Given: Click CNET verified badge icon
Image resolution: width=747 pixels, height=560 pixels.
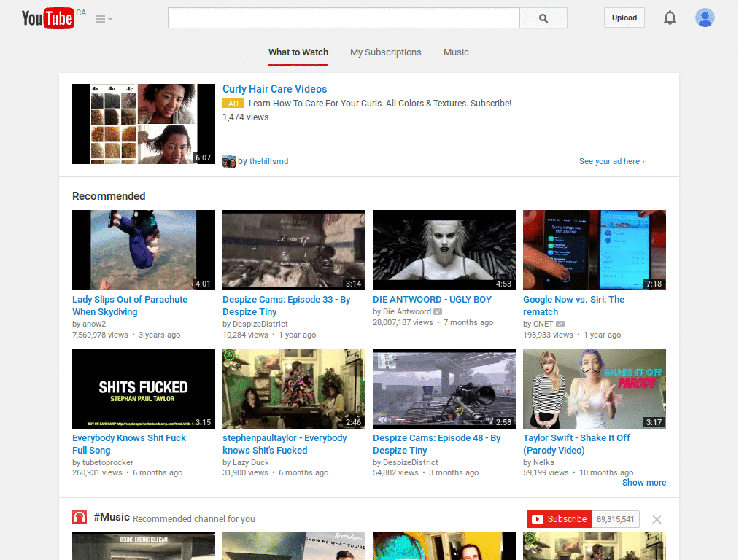Looking at the screenshot, I should pyautogui.click(x=560, y=324).
